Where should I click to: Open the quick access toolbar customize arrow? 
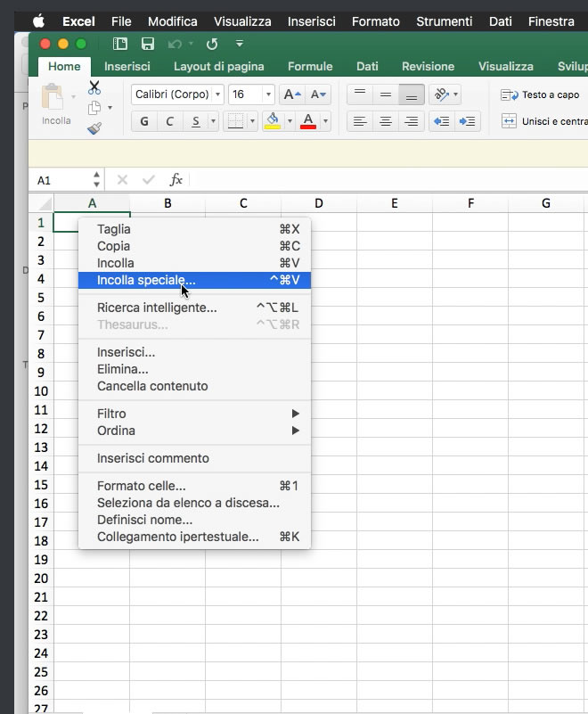(x=240, y=44)
